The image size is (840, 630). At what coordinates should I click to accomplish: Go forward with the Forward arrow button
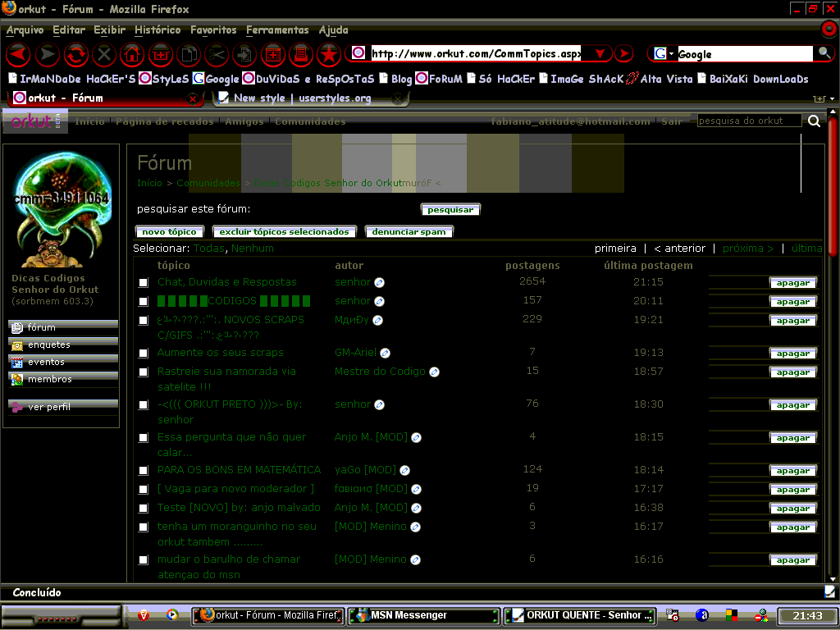[x=47, y=54]
